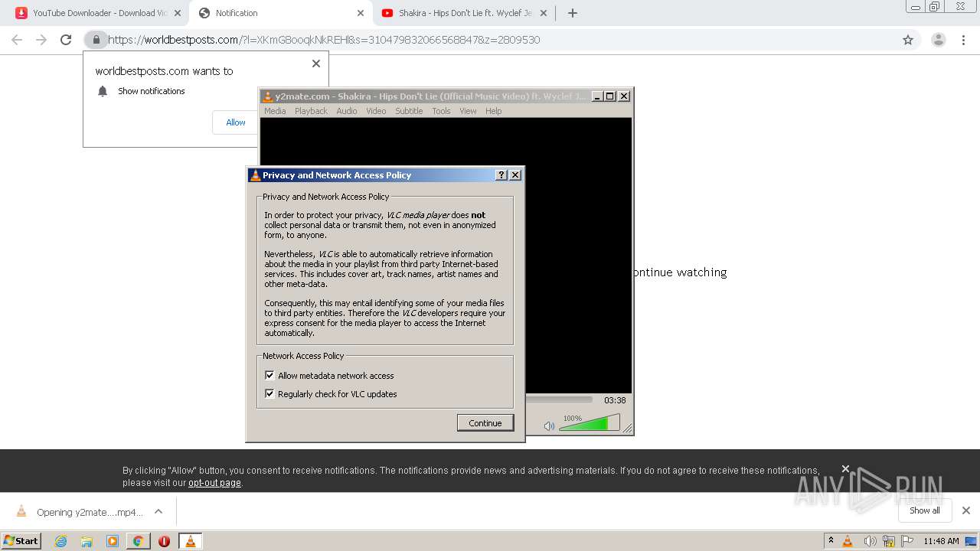Open system volume tray icon
The width and height of the screenshot is (980, 551).
(870, 541)
